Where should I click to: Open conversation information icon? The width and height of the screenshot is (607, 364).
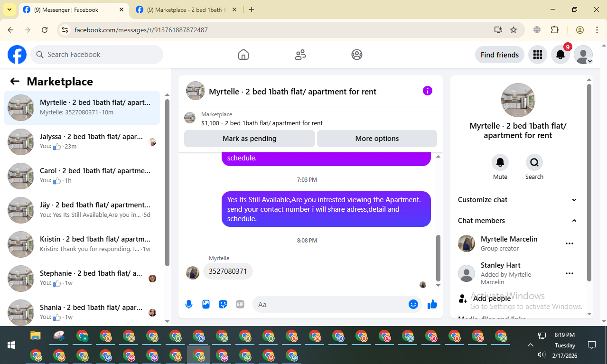tap(428, 91)
